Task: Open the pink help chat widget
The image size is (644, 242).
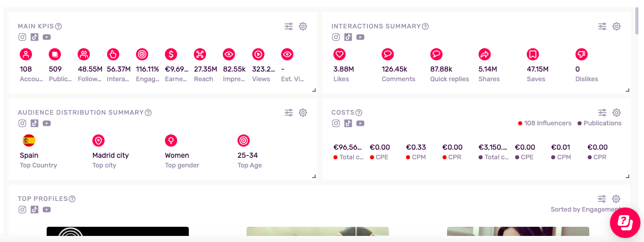Action: click(x=625, y=222)
